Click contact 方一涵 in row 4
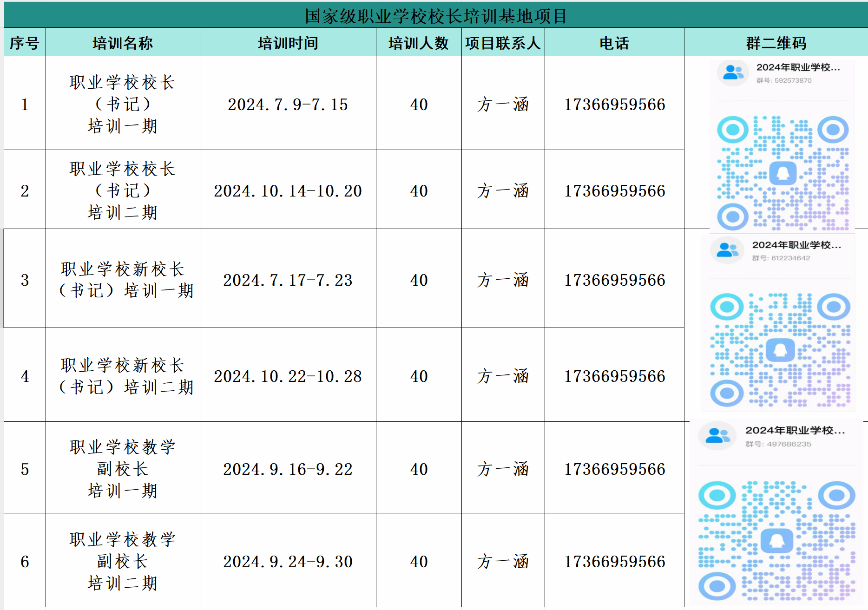This screenshot has height=610, width=868. (503, 376)
